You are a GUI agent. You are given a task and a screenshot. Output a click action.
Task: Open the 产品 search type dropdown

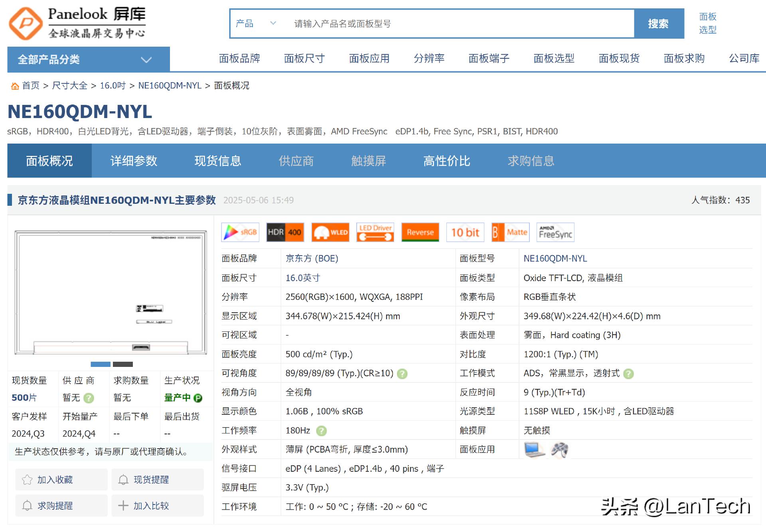click(256, 24)
